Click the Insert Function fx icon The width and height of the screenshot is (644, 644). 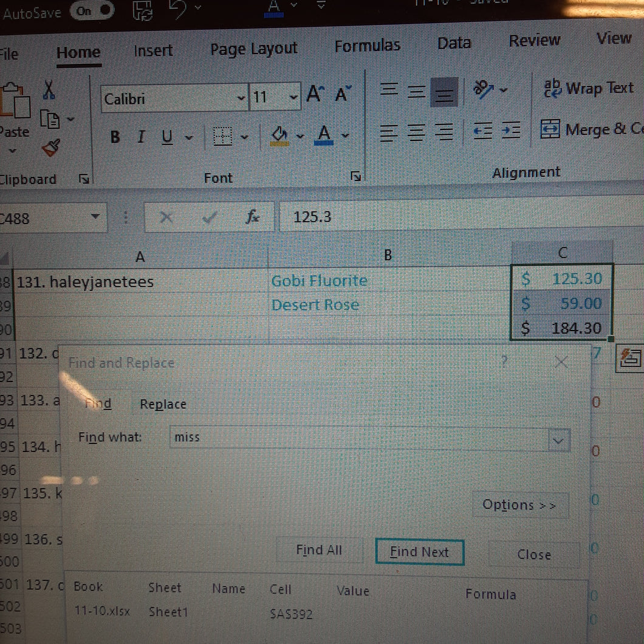252,216
